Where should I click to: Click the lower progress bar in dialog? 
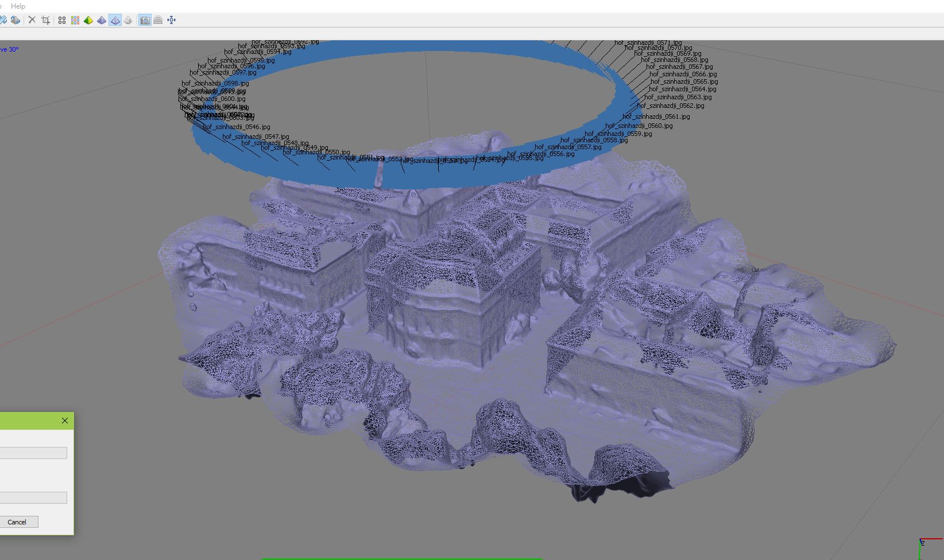33,497
